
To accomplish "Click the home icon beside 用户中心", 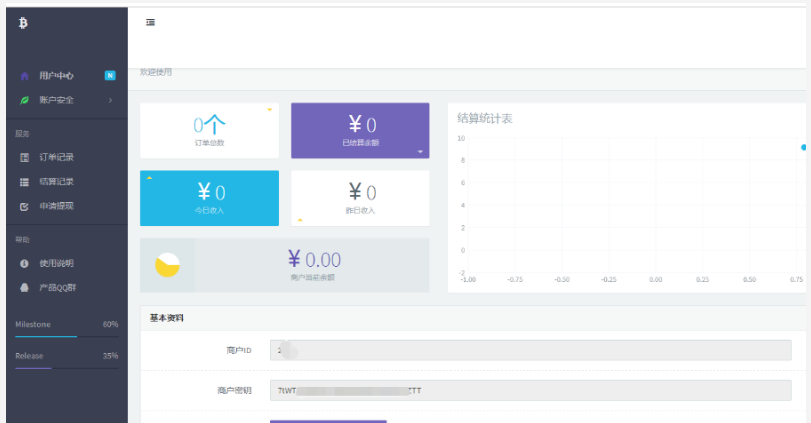I will point(24,76).
